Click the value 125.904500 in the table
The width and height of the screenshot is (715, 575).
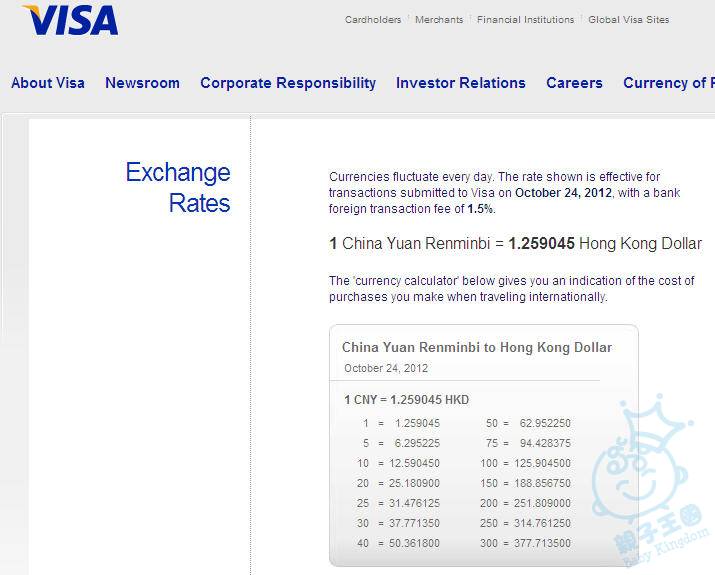click(542, 463)
